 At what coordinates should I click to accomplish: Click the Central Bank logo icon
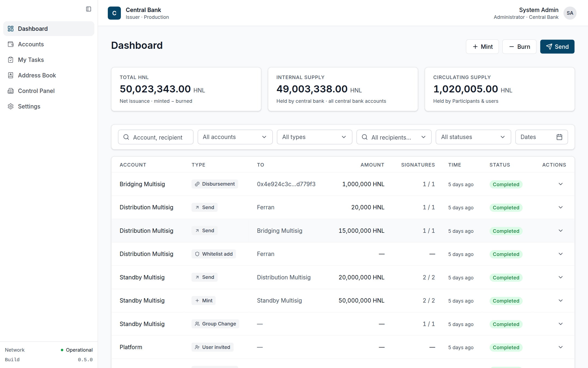tap(114, 13)
